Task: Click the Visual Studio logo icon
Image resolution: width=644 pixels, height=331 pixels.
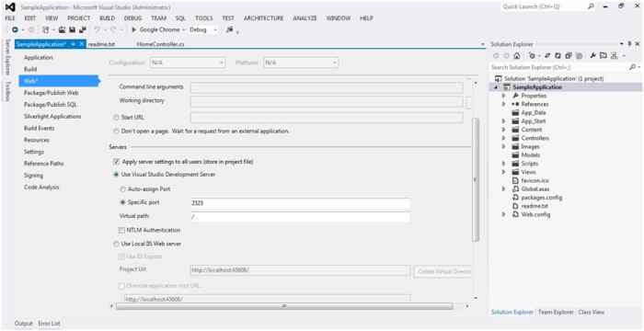Action: click(x=10, y=7)
